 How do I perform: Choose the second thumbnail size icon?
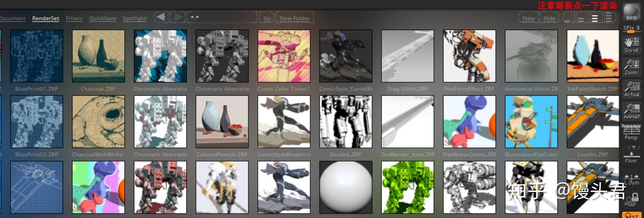582,18
